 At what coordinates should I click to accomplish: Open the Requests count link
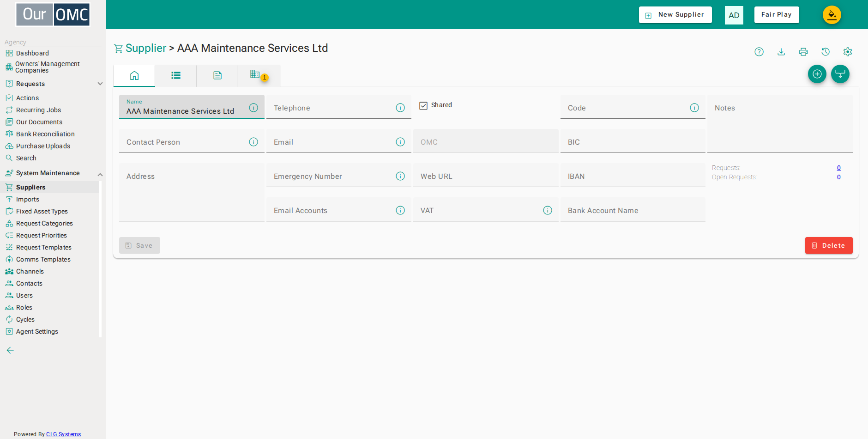coord(839,168)
